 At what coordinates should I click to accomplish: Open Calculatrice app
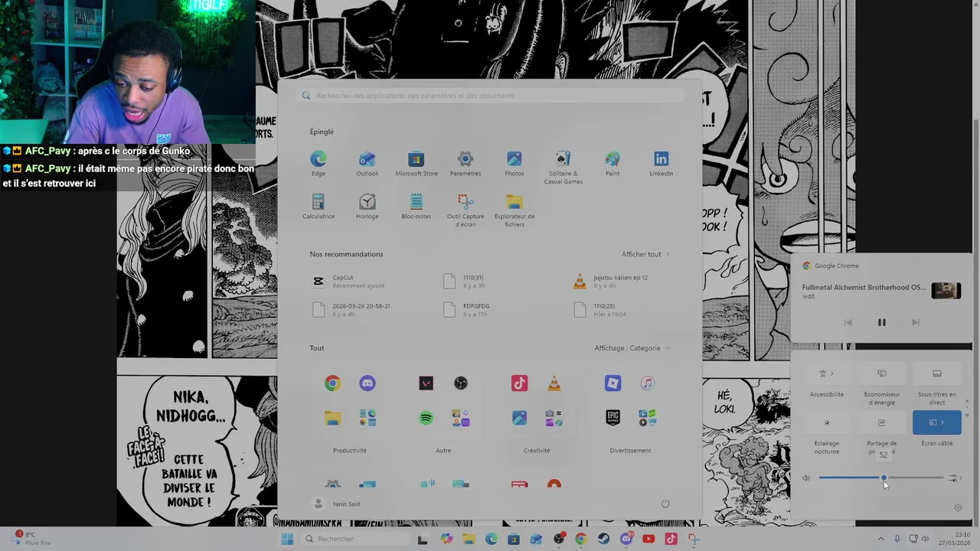(x=318, y=206)
